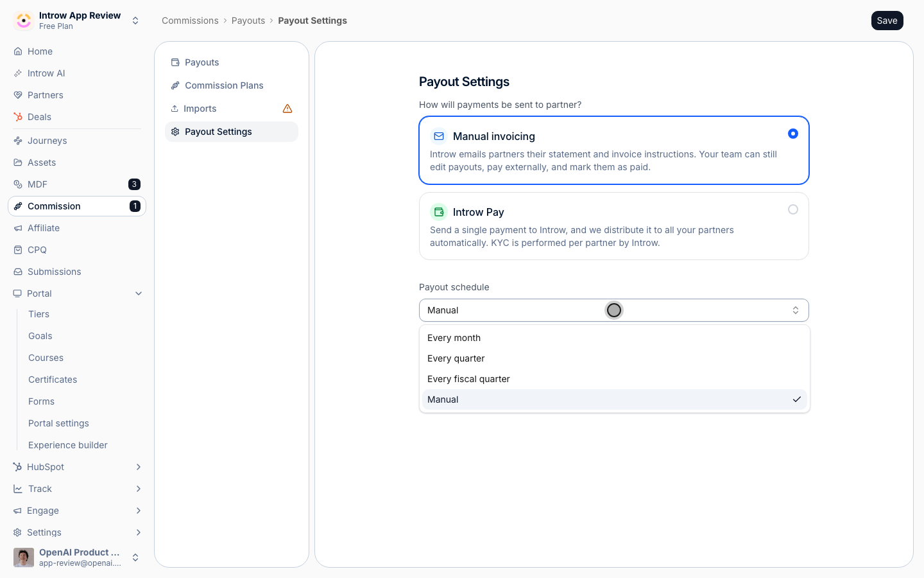This screenshot has width=924, height=578.
Task: Open Commission Plans in submenu
Action: click(232, 85)
